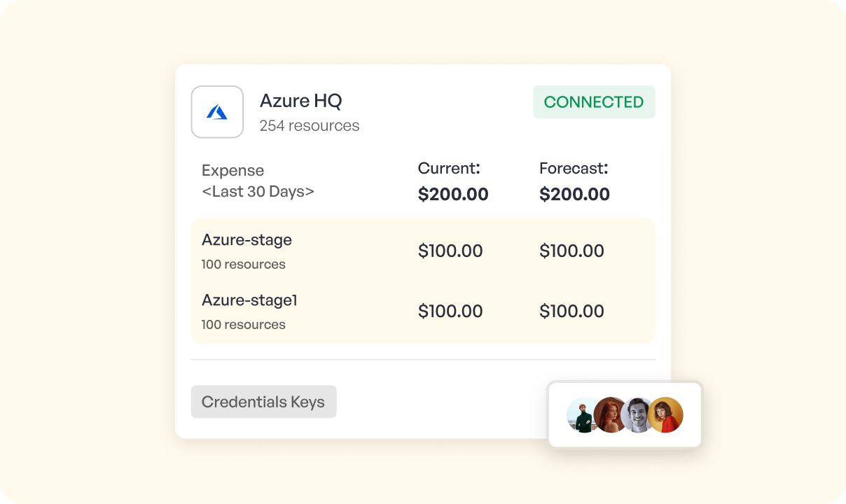
Task: Select the red-haired person's avatar
Action: [x=610, y=415]
